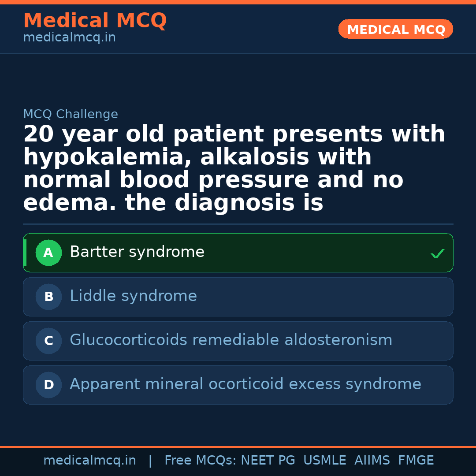Choose the Liddle syndrome option

(x=133, y=296)
